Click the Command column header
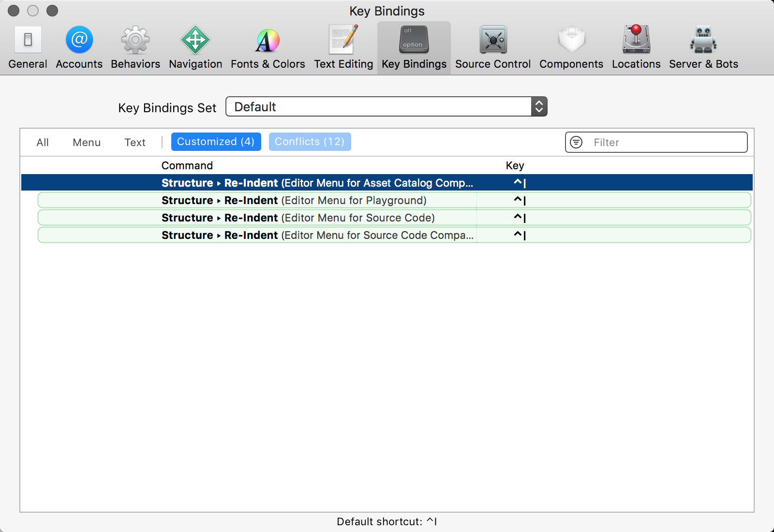Image resolution: width=774 pixels, height=532 pixels. [x=187, y=165]
